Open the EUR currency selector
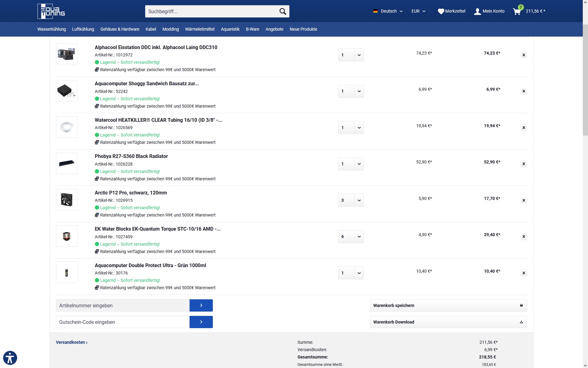This screenshot has width=588, height=368. click(418, 11)
